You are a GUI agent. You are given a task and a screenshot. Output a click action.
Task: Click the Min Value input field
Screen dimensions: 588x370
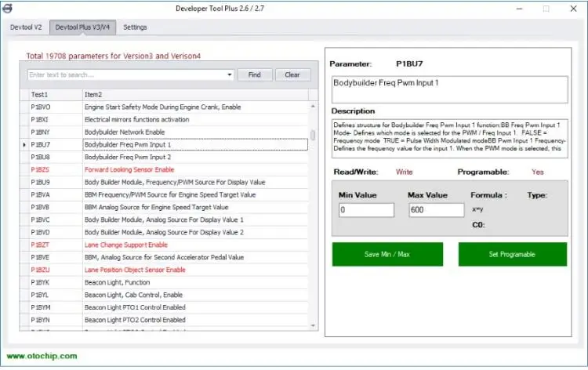(x=366, y=210)
